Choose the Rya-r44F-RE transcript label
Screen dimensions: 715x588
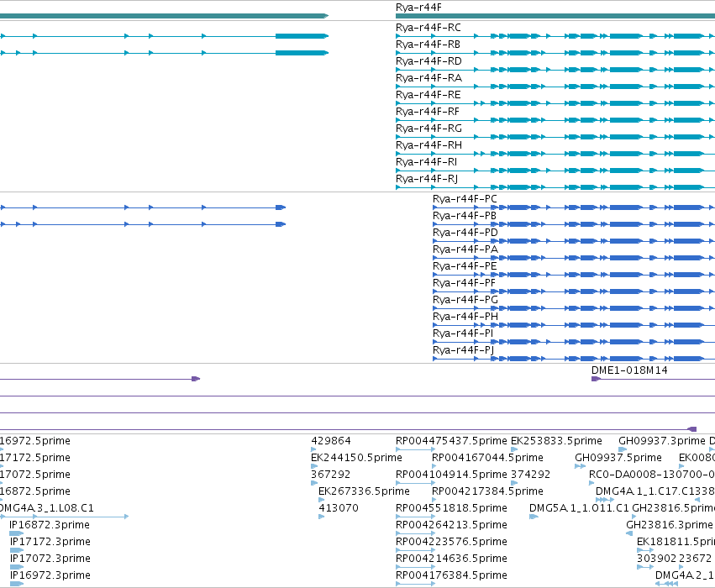click(x=428, y=95)
